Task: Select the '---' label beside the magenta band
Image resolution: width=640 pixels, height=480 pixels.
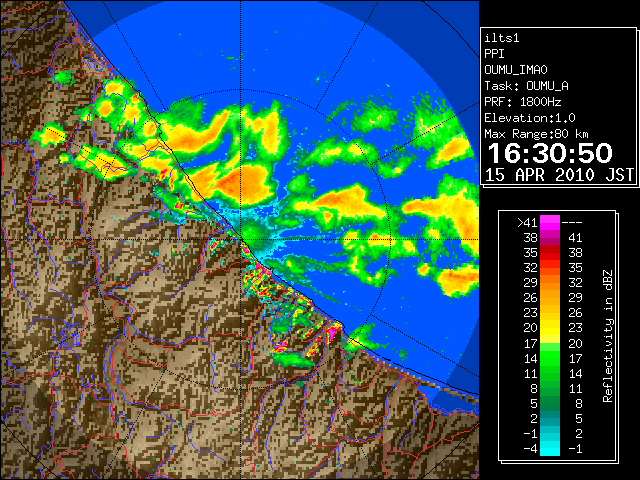Action: [x=572, y=223]
